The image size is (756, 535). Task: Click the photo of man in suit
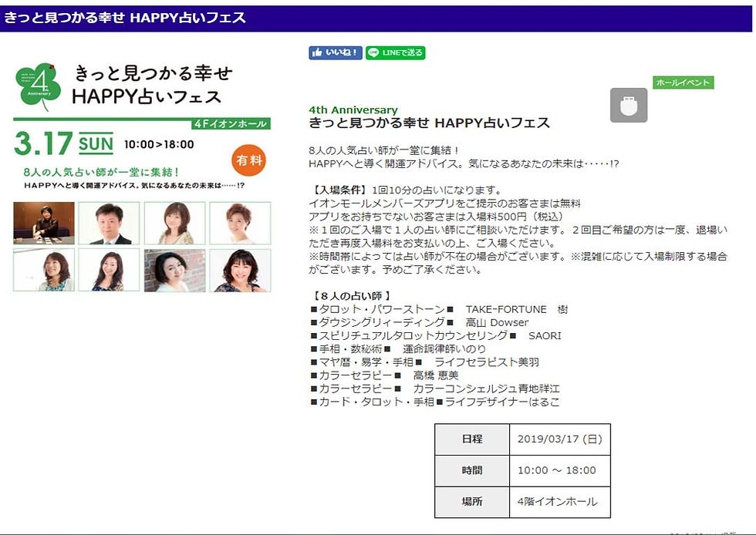(x=109, y=223)
